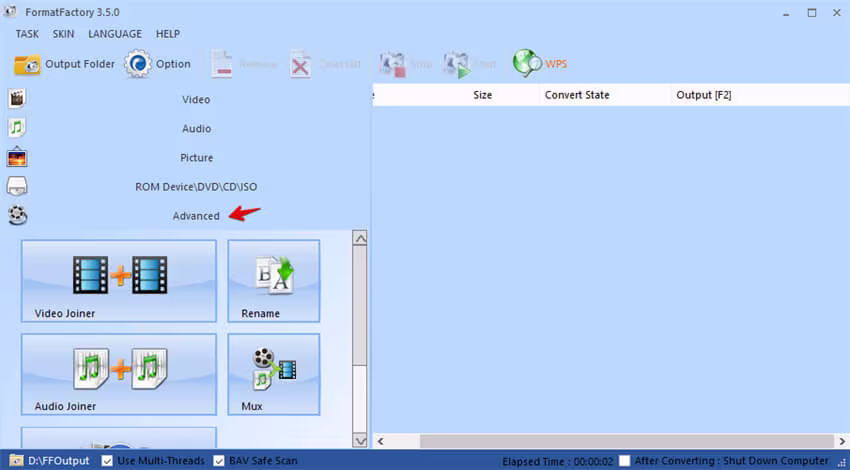Uncheck the BAV Safe Scan checkbox
850x470 pixels.
tap(218, 461)
